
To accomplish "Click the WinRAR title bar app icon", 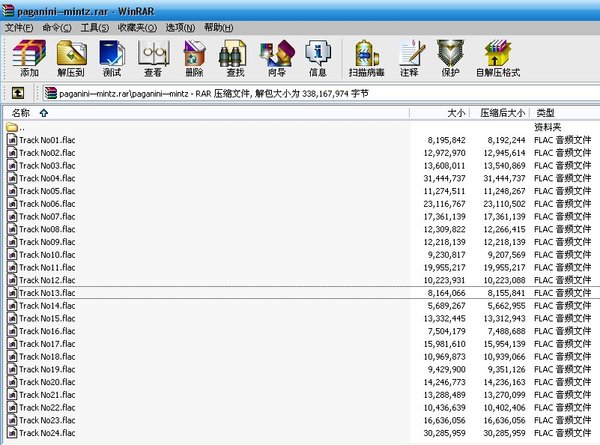I will tap(8, 11).
